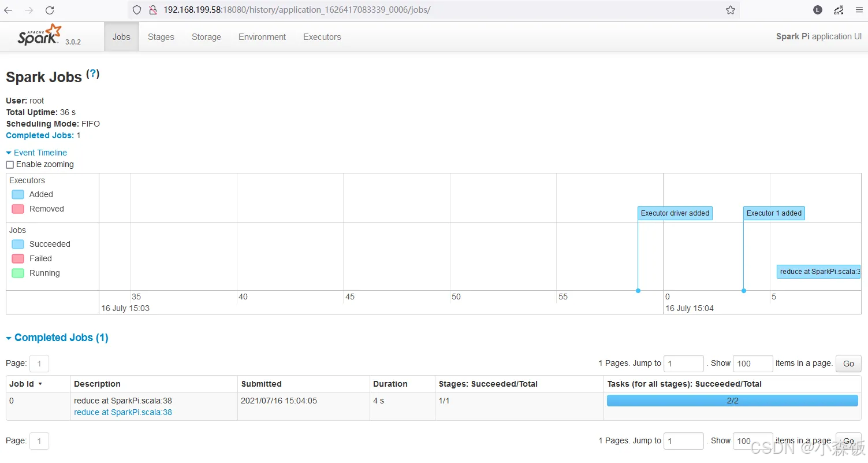Open the account avatar icon

(818, 10)
